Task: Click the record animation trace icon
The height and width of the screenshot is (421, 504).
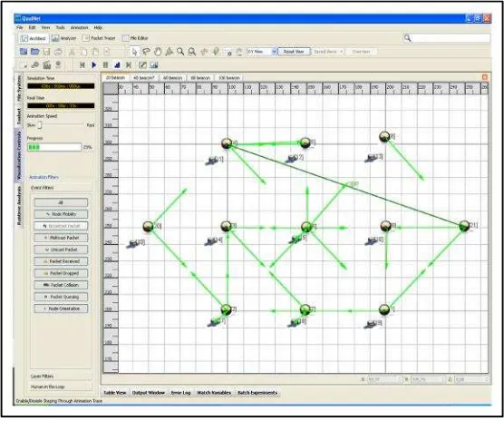Action: (142, 65)
